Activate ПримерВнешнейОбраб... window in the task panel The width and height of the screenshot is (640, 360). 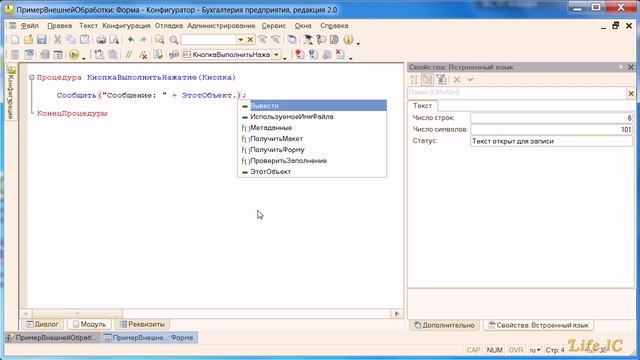click(52, 338)
